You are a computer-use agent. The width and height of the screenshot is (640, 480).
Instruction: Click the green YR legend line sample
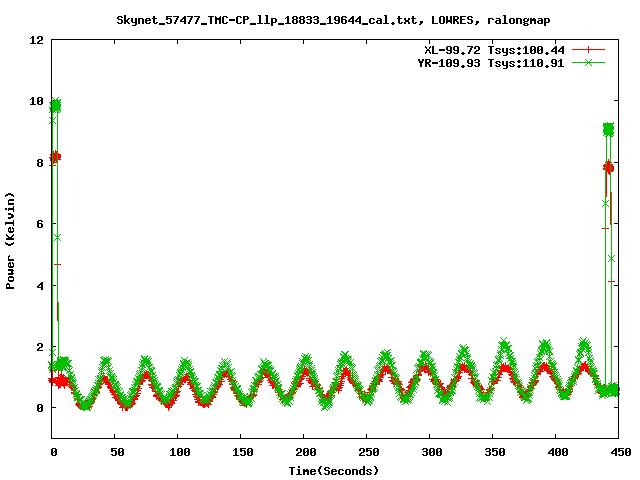tap(588, 63)
